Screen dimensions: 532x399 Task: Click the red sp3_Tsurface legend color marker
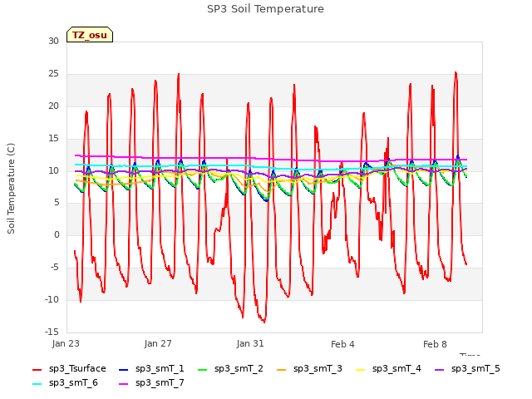(x=37, y=369)
